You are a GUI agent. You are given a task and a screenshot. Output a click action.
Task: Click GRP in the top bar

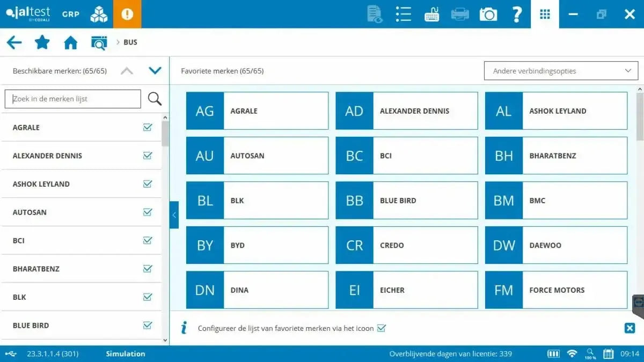click(x=70, y=14)
